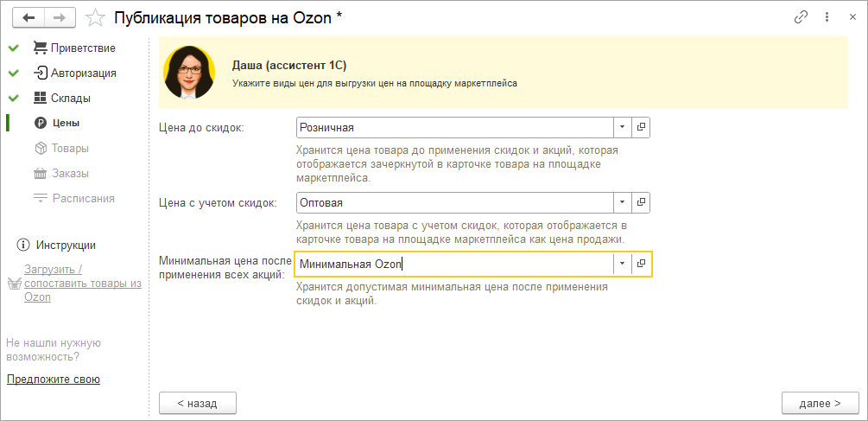Open the Минимальная Ozon price type form icon
This screenshot has width=868, height=421.
pyautogui.click(x=642, y=264)
